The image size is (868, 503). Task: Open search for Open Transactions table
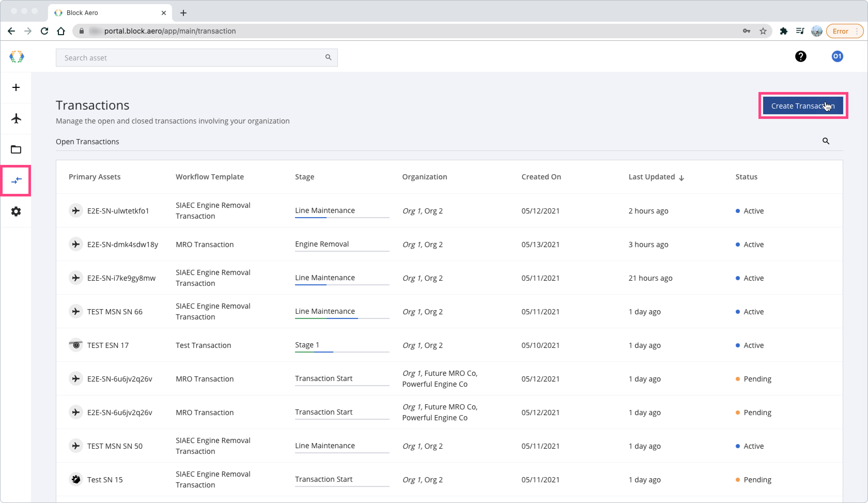pyautogui.click(x=826, y=141)
